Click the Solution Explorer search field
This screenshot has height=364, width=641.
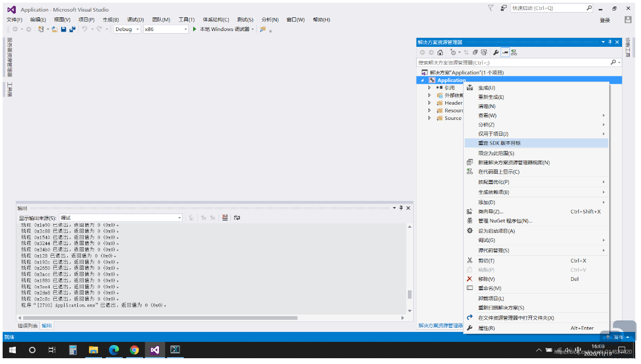coord(513,63)
